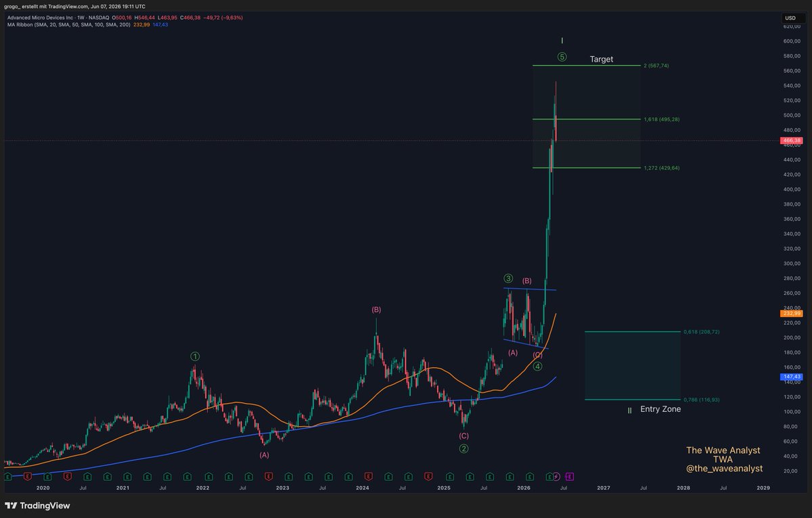Viewport: 812px width, 518px height.
Task: Select the circled wave 2 label
Action: [x=464, y=448]
